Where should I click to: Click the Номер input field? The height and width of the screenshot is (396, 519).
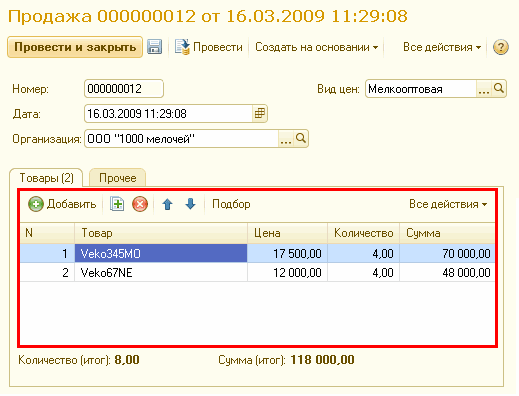(x=124, y=89)
